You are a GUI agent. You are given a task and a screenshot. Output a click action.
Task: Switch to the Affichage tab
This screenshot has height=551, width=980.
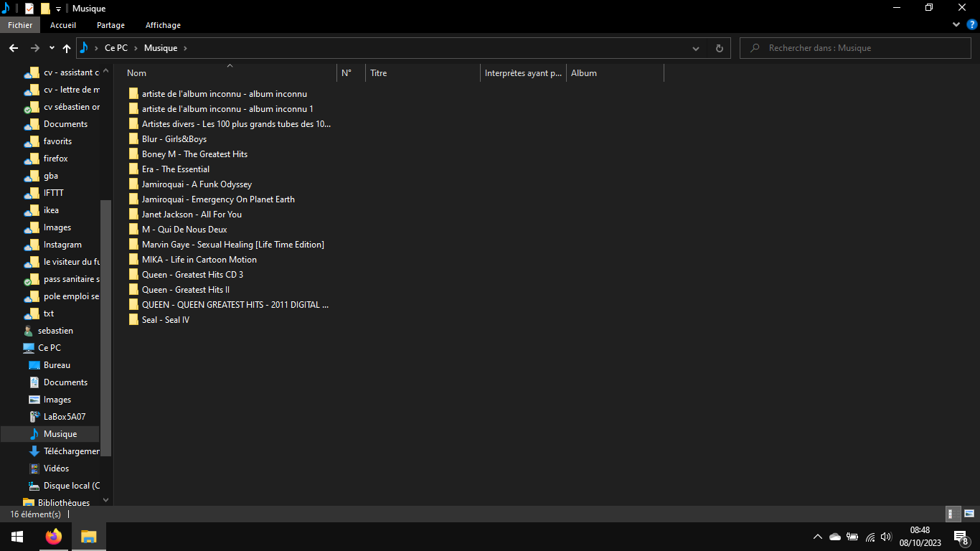point(164,25)
